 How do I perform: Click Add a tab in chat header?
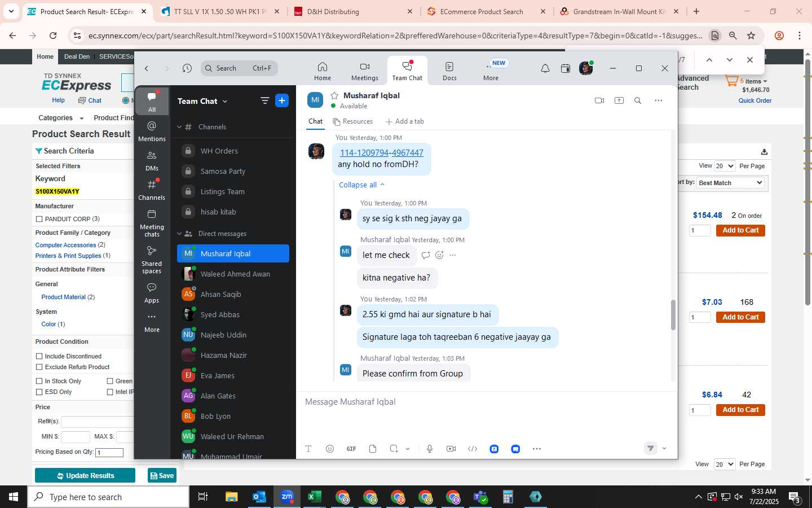point(404,121)
